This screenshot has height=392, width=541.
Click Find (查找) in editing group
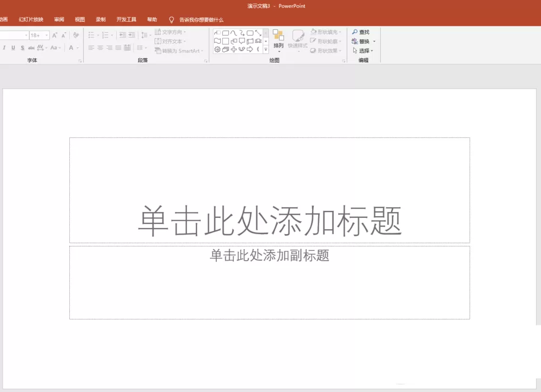(x=360, y=32)
